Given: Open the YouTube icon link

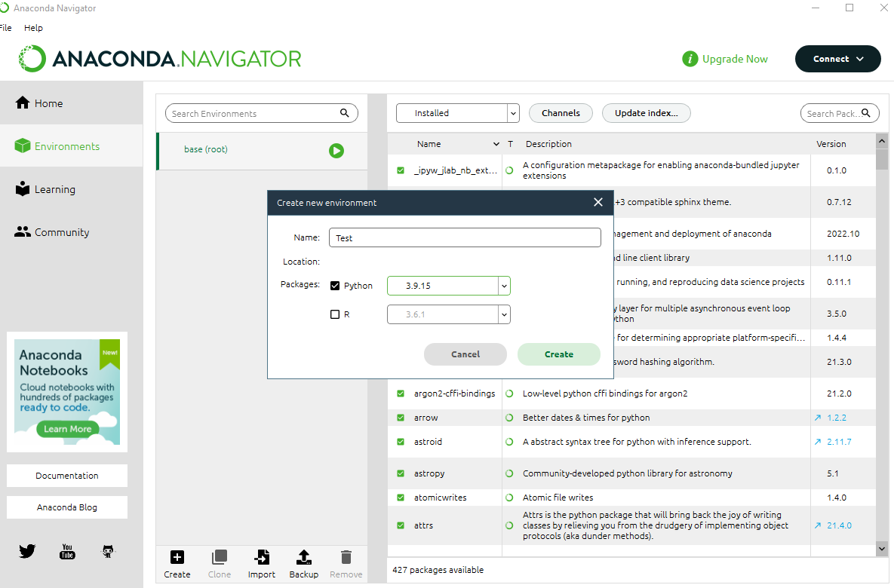Looking at the screenshot, I should coord(67,551).
